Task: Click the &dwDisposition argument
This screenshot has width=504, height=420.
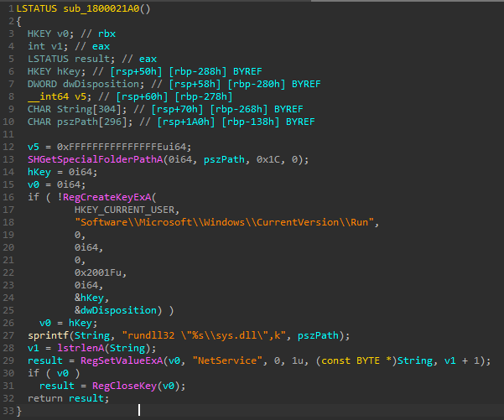Action: pos(116,310)
